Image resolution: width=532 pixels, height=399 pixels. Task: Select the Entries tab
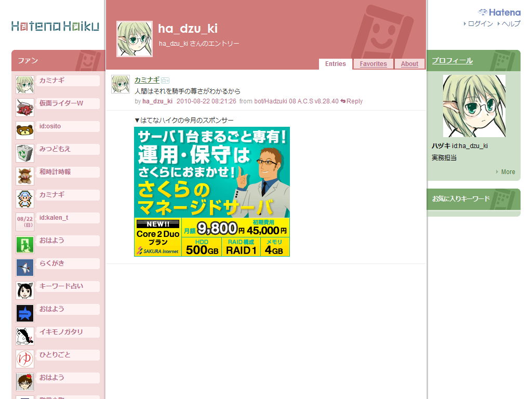pyautogui.click(x=335, y=64)
